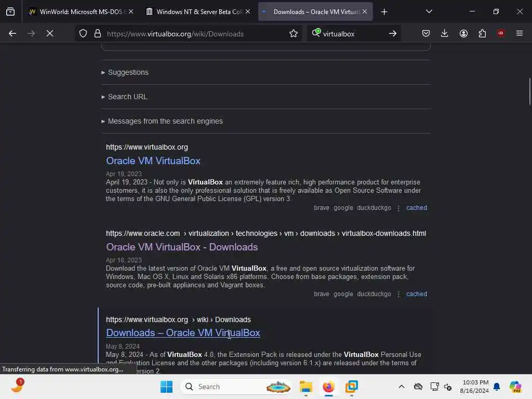Open File Explorer from taskbar
This screenshot has width=532, height=399.
click(x=305, y=387)
